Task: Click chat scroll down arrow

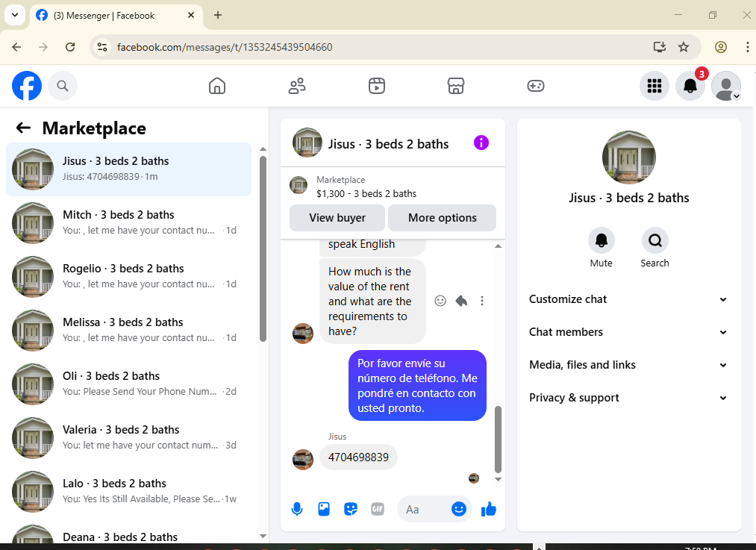Action: pyautogui.click(x=498, y=479)
